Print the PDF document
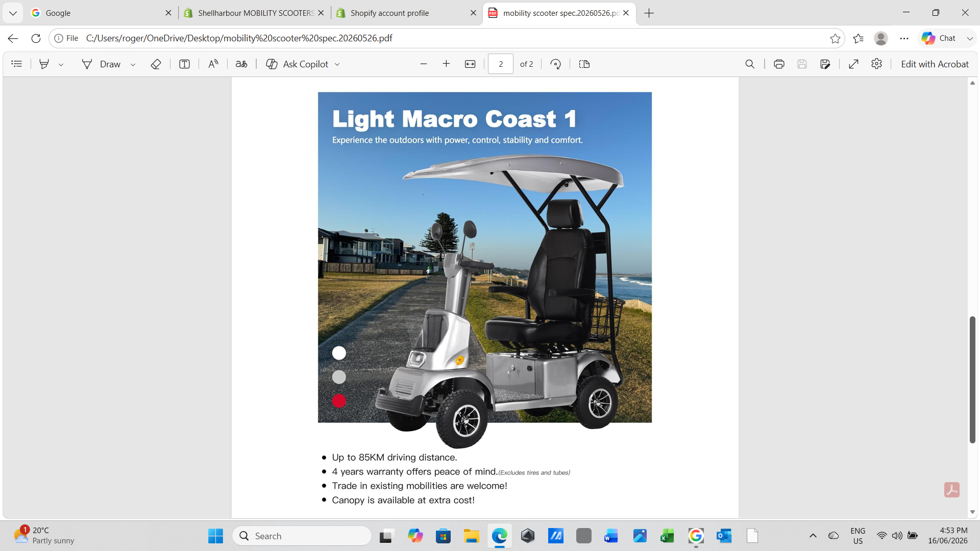Screen dimensions: 980x551 (779, 64)
